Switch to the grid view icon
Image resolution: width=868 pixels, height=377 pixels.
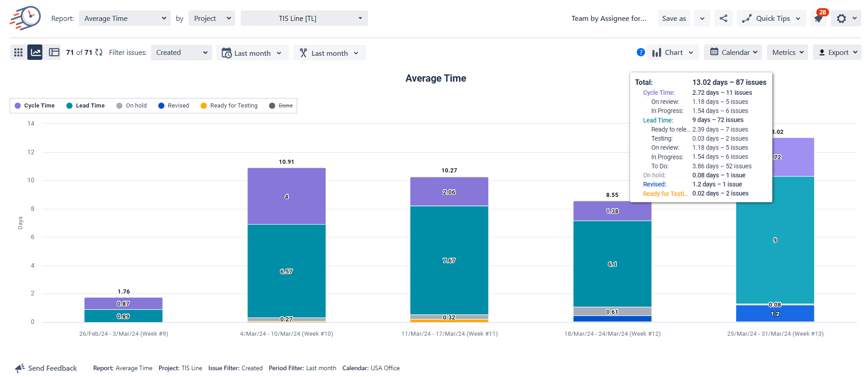pos(18,53)
